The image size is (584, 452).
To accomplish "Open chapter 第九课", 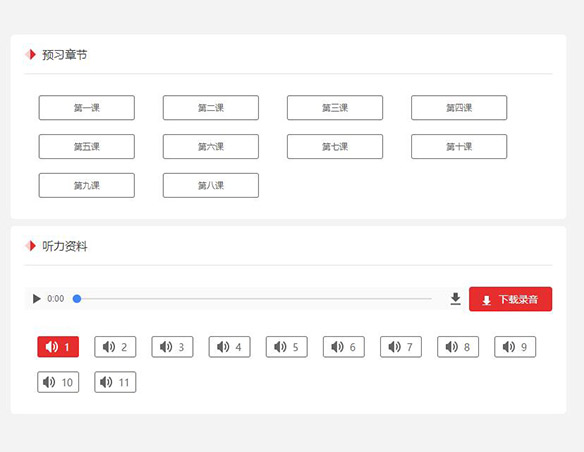I will [87, 185].
